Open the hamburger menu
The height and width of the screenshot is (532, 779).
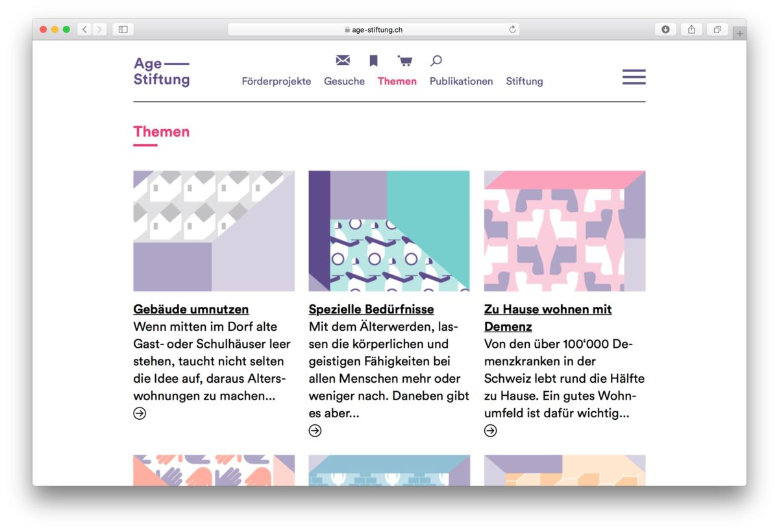pyautogui.click(x=634, y=77)
